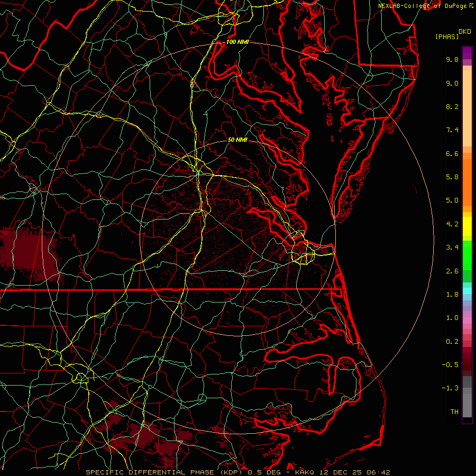Click the TH label on the scale
The height and width of the screenshot is (476, 476).
point(454,412)
